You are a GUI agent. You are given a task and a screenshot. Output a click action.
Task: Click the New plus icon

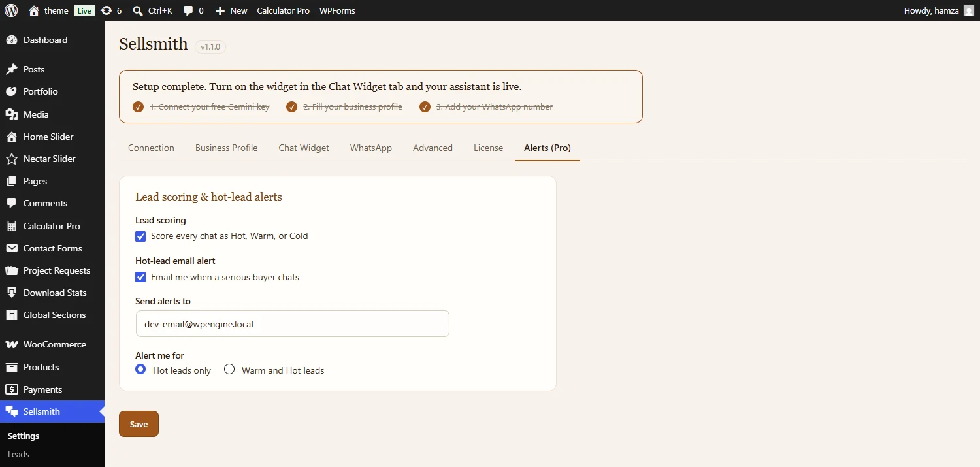[x=220, y=10]
